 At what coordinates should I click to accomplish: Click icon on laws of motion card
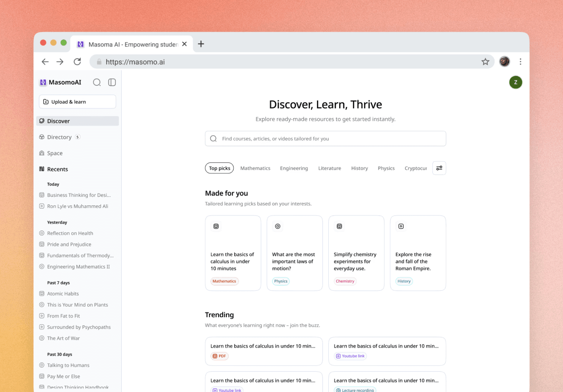click(278, 226)
